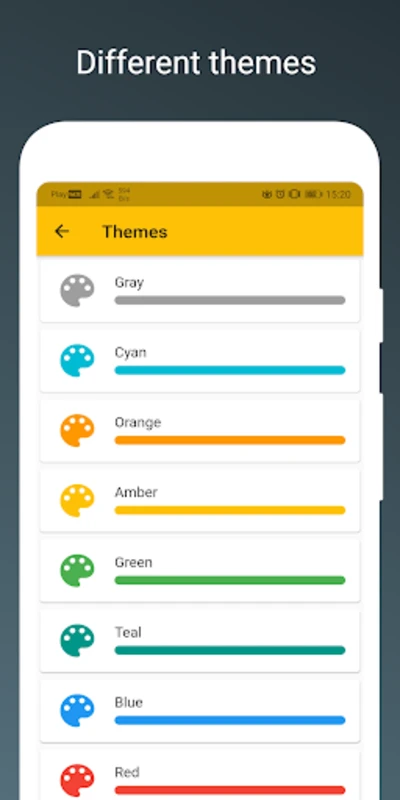
Task: Click the teal color bar
Action: [x=230, y=650]
